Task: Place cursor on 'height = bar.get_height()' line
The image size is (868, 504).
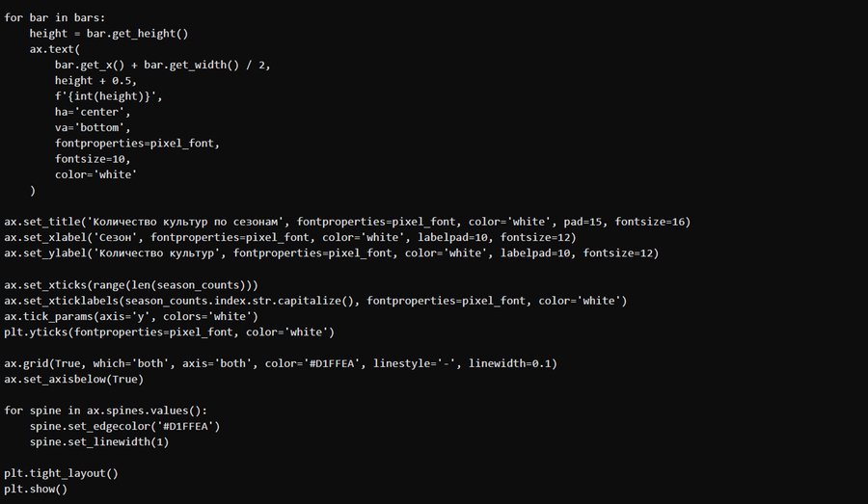Action: point(108,33)
